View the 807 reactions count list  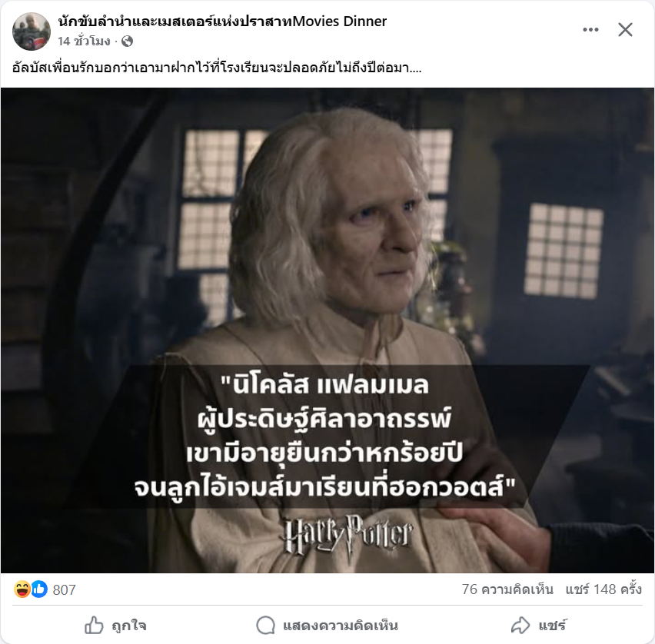65,589
